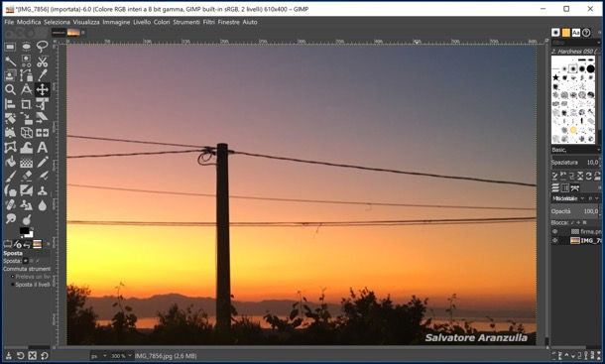Select the Flip tool

42,133
